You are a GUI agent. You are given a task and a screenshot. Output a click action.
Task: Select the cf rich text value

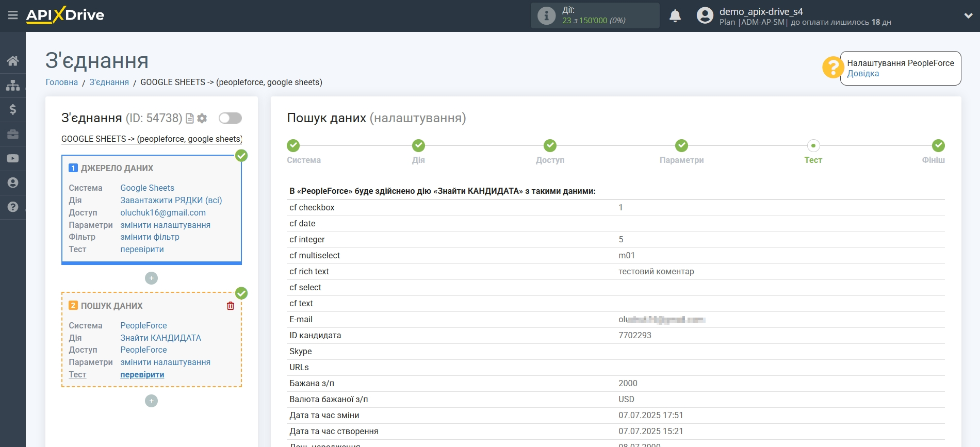(656, 272)
